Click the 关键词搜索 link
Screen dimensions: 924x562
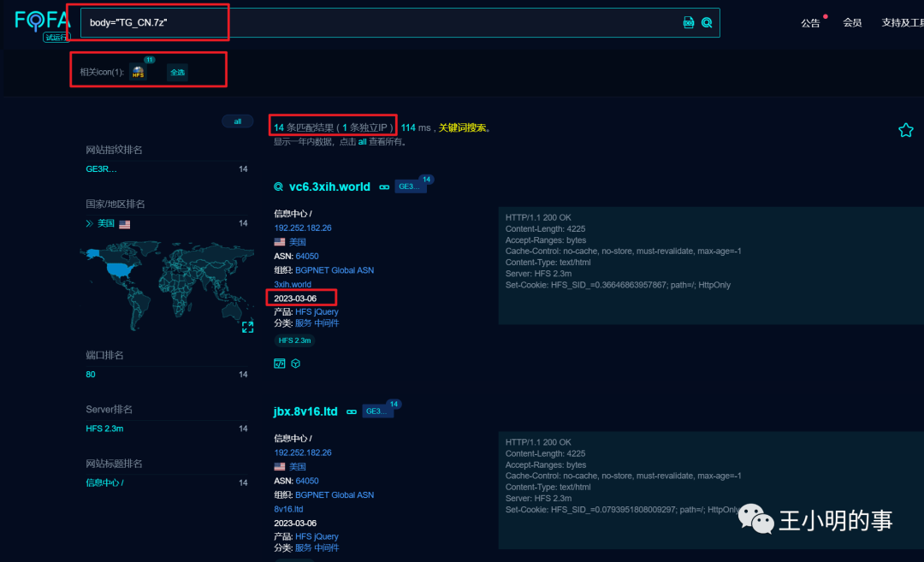coord(462,127)
